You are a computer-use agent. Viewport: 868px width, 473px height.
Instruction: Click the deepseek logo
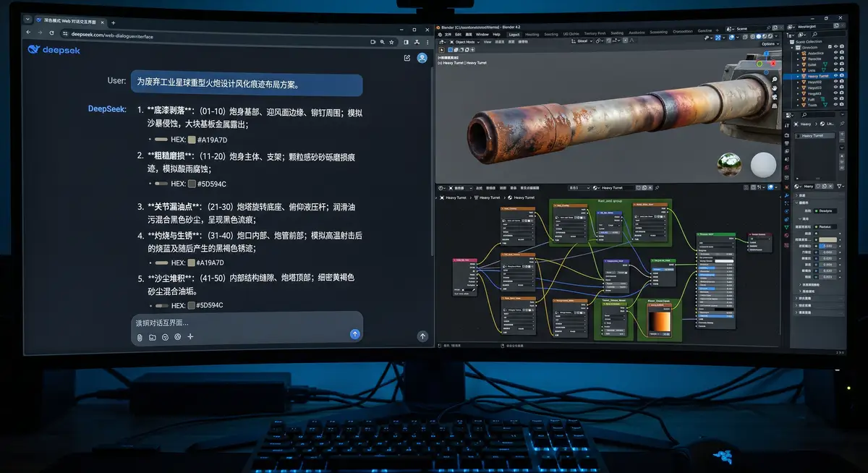click(x=54, y=50)
